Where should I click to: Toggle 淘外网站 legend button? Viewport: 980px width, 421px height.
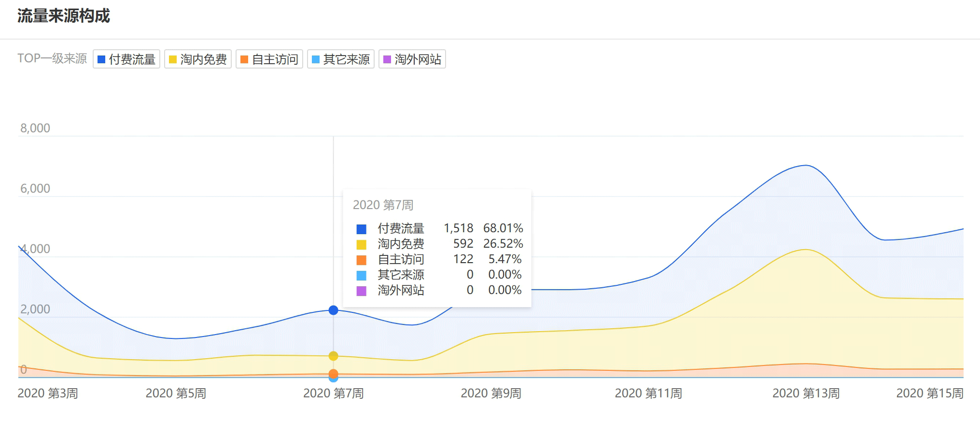tap(412, 59)
